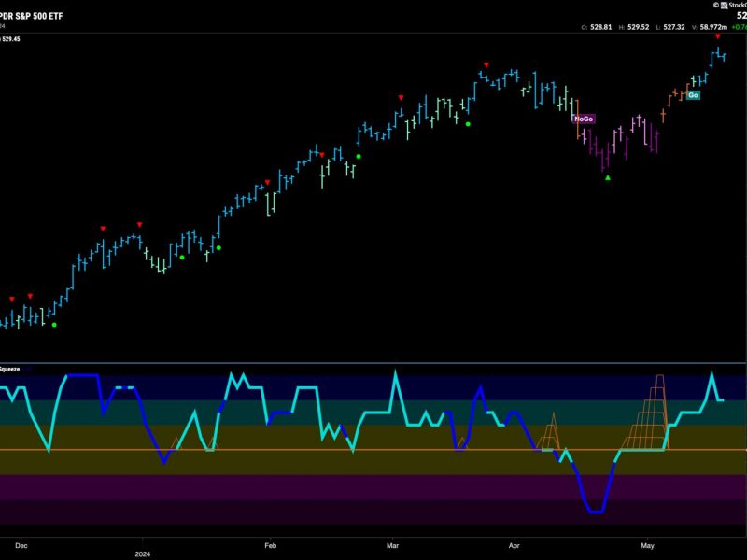
Task: Click the 529.45 price label
Action: tap(11, 39)
